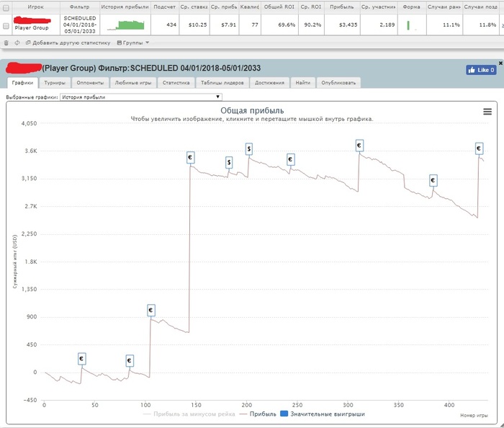Sort by the Ср. ROI column header
The image size is (504, 428).
point(311,6)
